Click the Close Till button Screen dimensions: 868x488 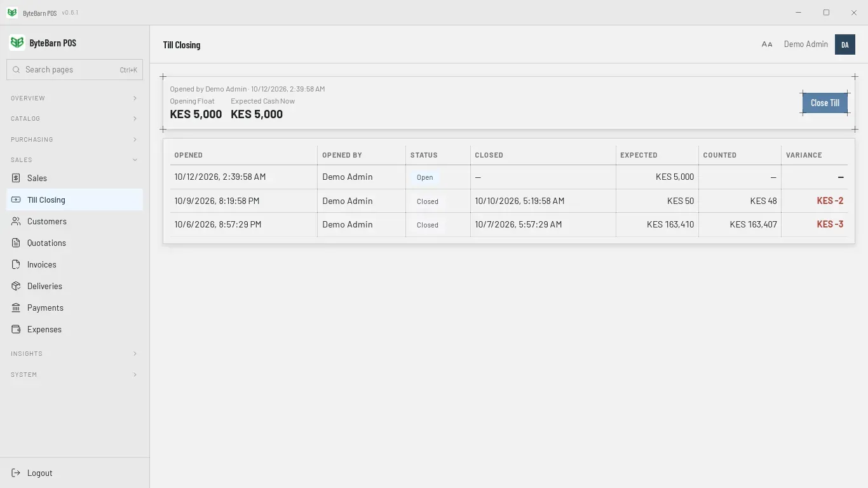[x=825, y=103]
